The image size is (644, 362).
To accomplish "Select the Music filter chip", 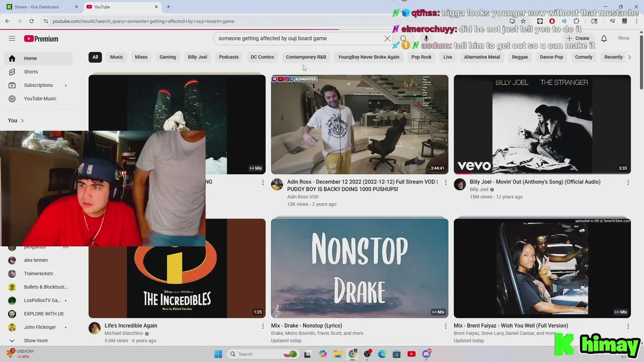I will (x=117, y=57).
